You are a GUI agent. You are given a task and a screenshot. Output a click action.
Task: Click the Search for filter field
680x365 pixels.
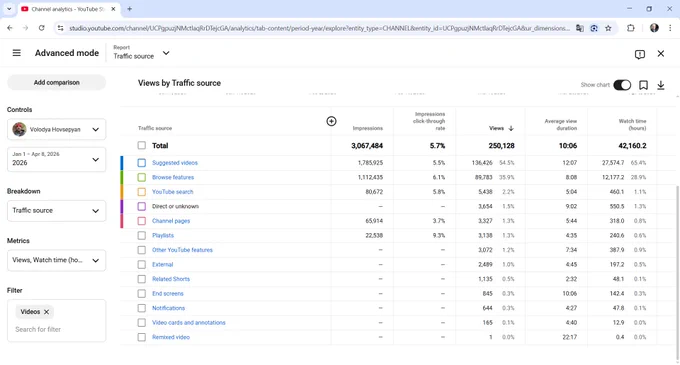click(56, 329)
